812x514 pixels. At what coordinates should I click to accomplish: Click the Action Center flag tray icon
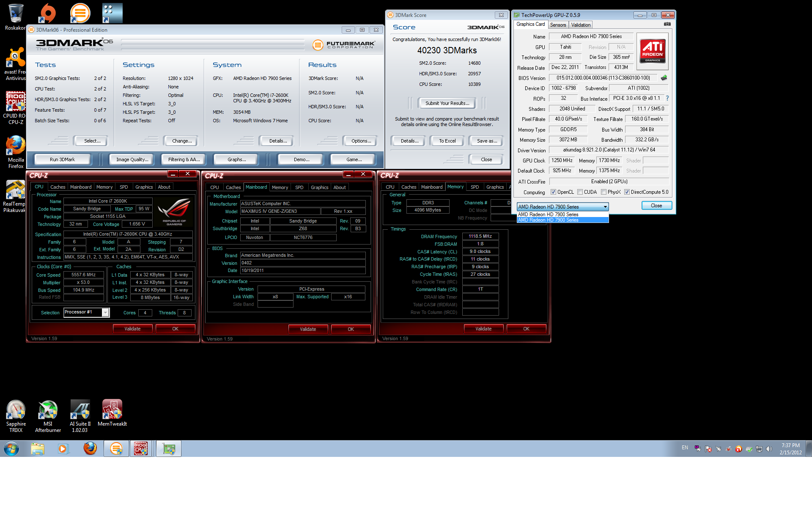pyautogui.click(x=708, y=449)
